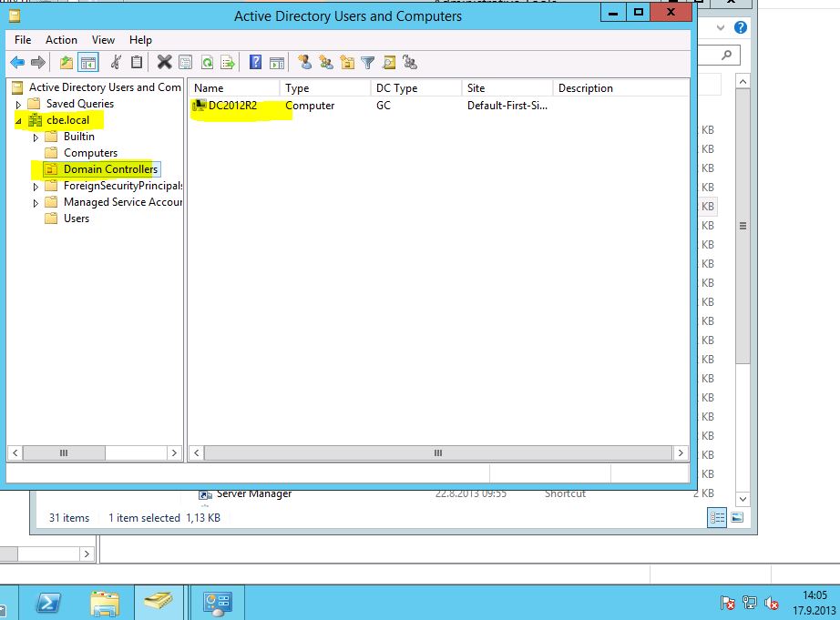840x620 pixels.
Task: Open Properties via toolbar icon
Action: point(185,63)
